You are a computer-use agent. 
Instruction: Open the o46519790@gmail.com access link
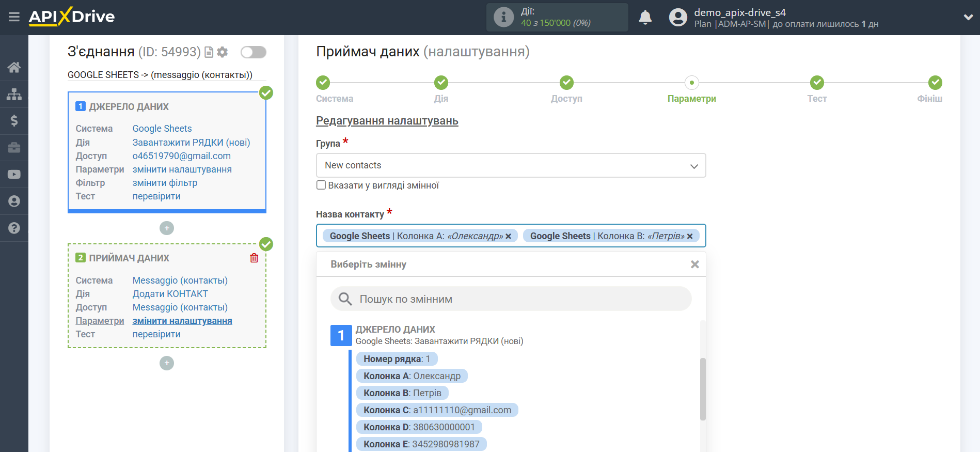click(182, 156)
